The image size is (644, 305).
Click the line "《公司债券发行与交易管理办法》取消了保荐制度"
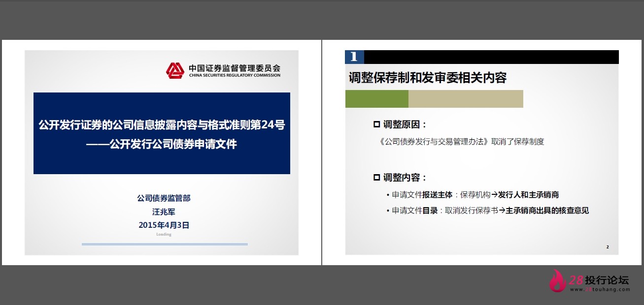point(462,142)
